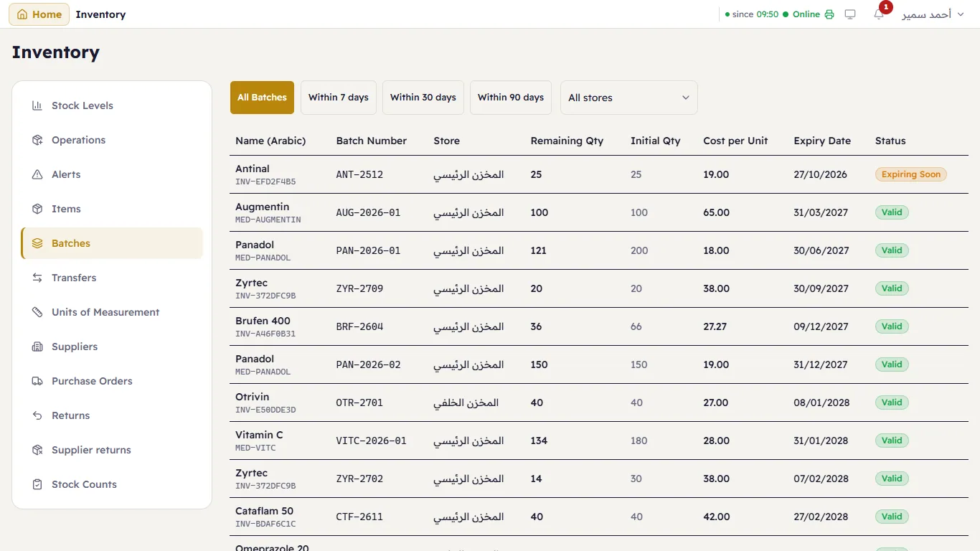980x551 pixels.
Task: Click the Home button
Action: pyautogui.click(x=39, y=14)
